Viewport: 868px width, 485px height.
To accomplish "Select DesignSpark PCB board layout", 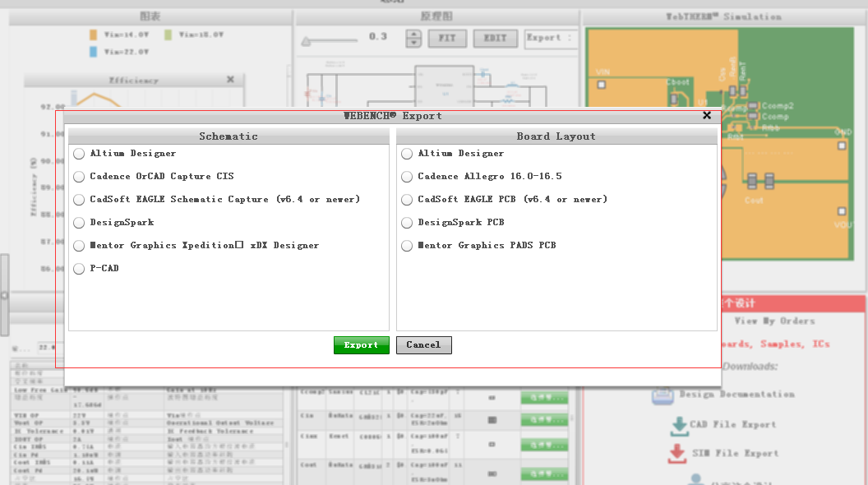I will pyautogui.click(x=407, y=223).
